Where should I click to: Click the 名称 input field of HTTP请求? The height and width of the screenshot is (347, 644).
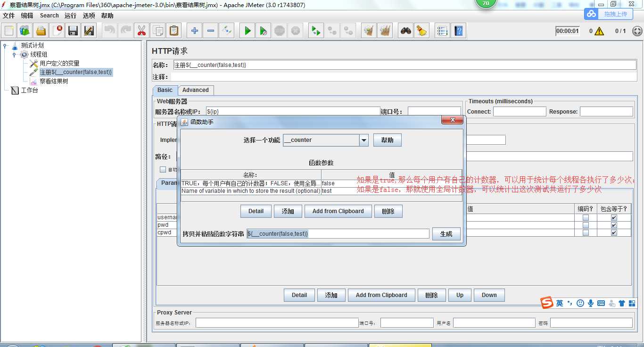tap(405, 65)
